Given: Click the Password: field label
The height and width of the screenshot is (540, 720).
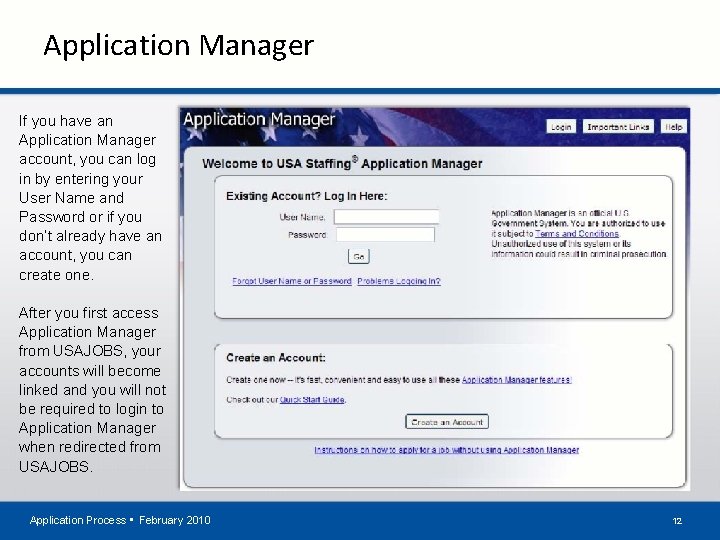Looking at the screenshot, I should coord(307,235).
